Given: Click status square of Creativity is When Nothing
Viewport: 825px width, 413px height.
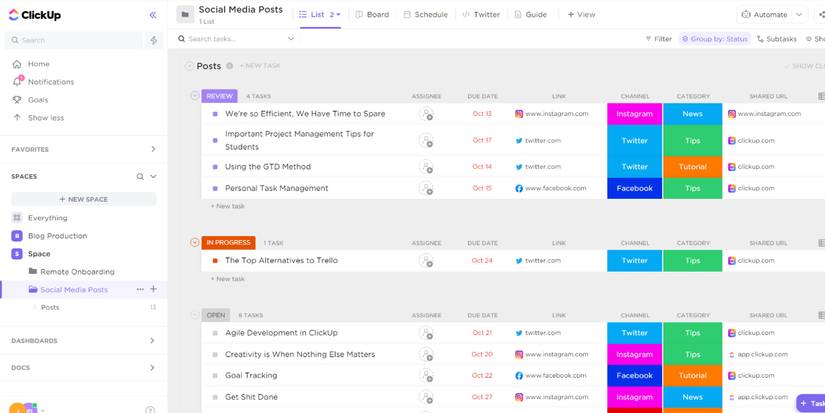Looking at the screenshot, I should [215, 355].
